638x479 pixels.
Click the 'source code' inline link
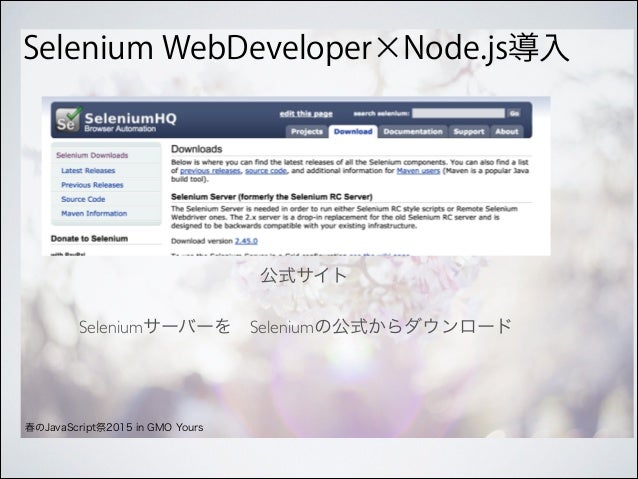[266, 171]
